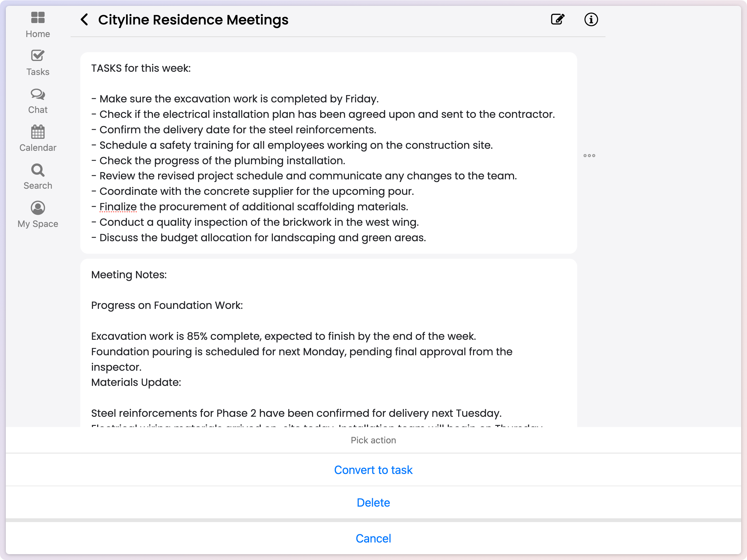
Task: Go to Tasks via checkmark icon
Action: tap(38, 56)
